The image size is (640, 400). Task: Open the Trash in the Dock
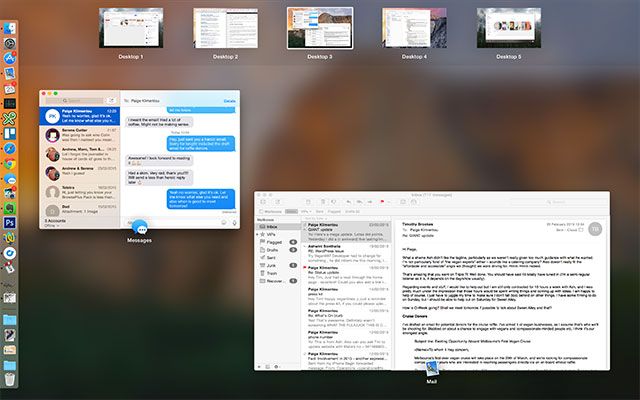pos(9,377)
